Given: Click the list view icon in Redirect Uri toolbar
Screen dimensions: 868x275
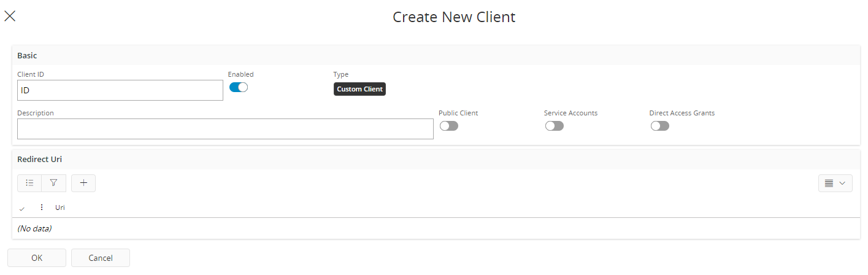Looking at the screenshot, I should 29,183.
